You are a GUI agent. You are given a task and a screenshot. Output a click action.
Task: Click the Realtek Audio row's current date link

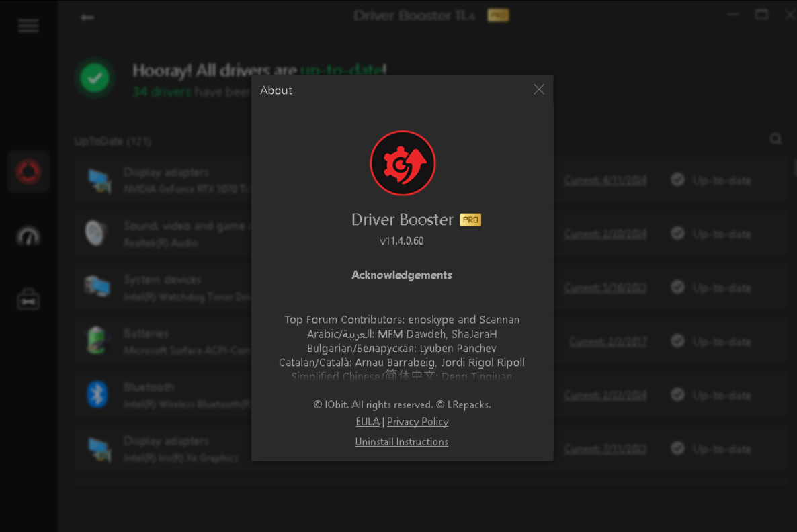click(x=605, y=234)
